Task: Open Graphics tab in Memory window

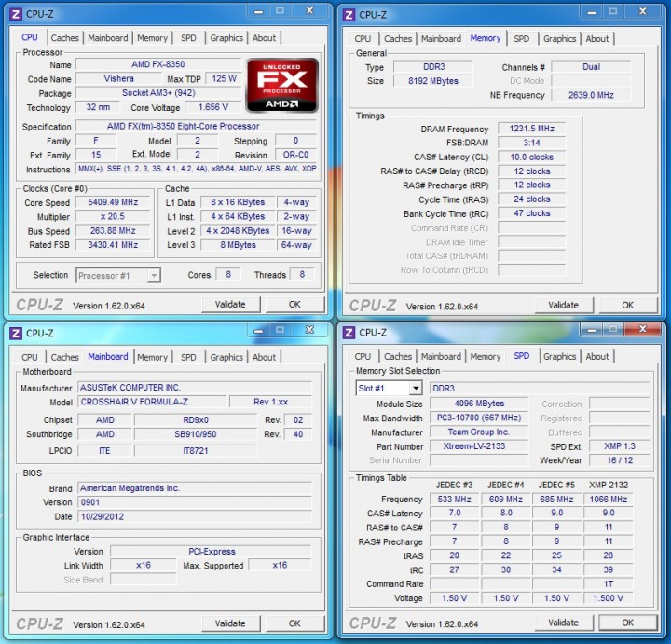Action: [x=559, y=39]
